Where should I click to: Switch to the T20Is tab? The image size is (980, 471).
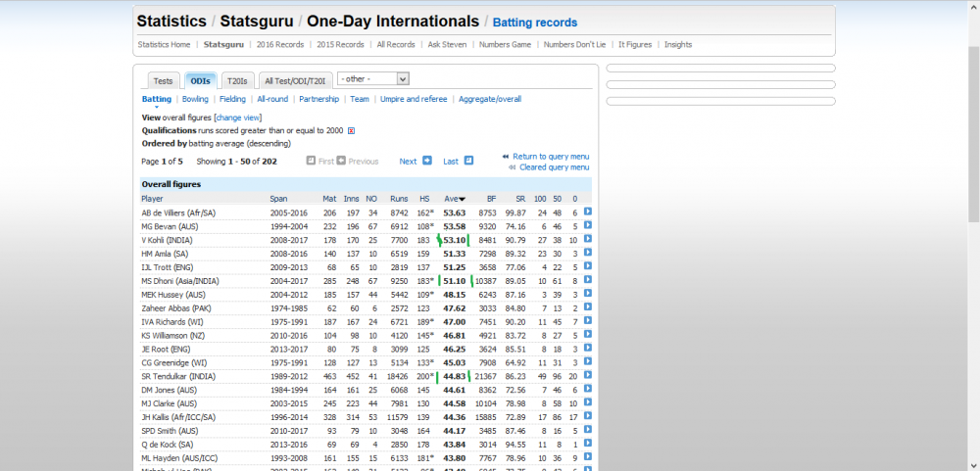(x=237, y=81)
